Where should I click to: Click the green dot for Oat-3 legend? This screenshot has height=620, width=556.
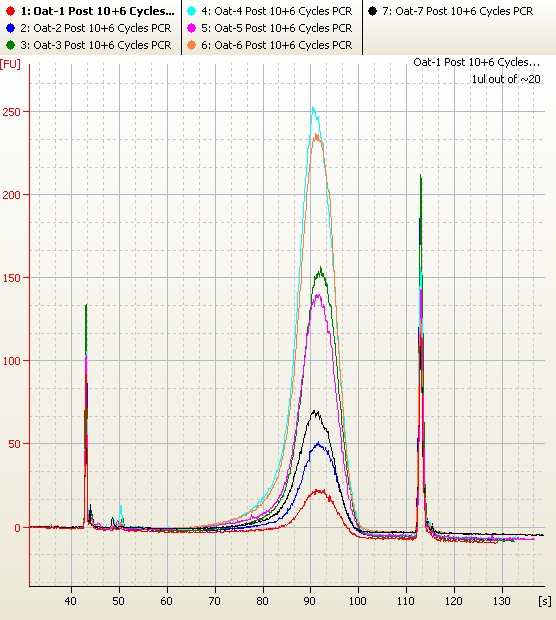tap(11, 45)
